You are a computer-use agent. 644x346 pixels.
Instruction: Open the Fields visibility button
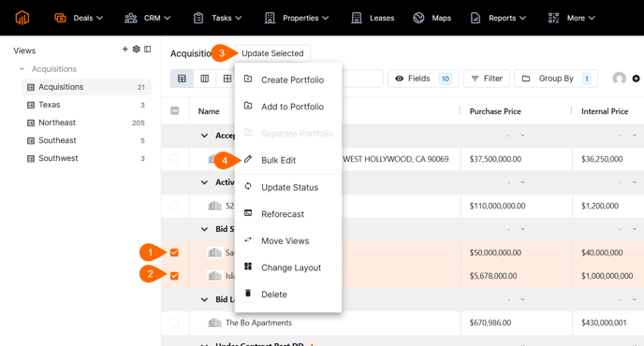coord(423,79)
